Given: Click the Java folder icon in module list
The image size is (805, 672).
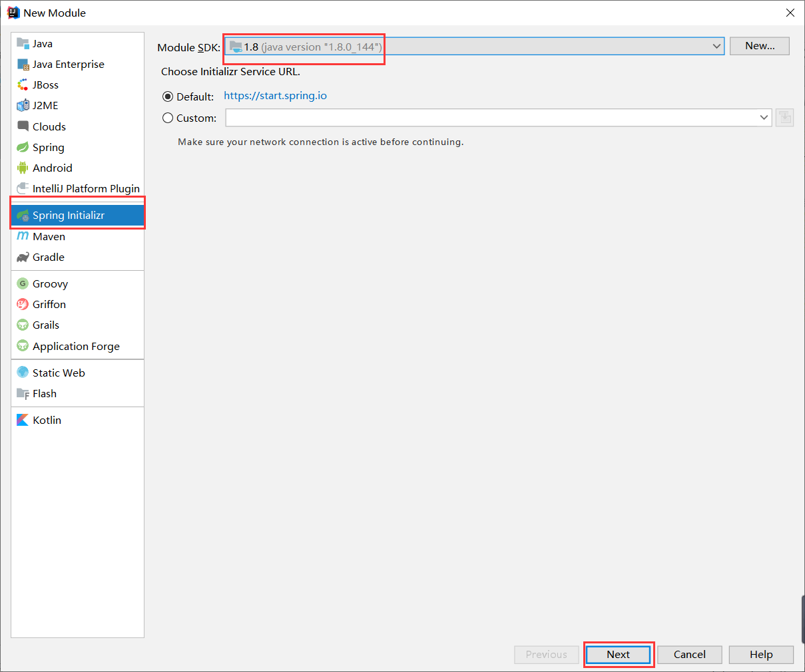Looking at the screenshot, I should [x=23, y=43].
